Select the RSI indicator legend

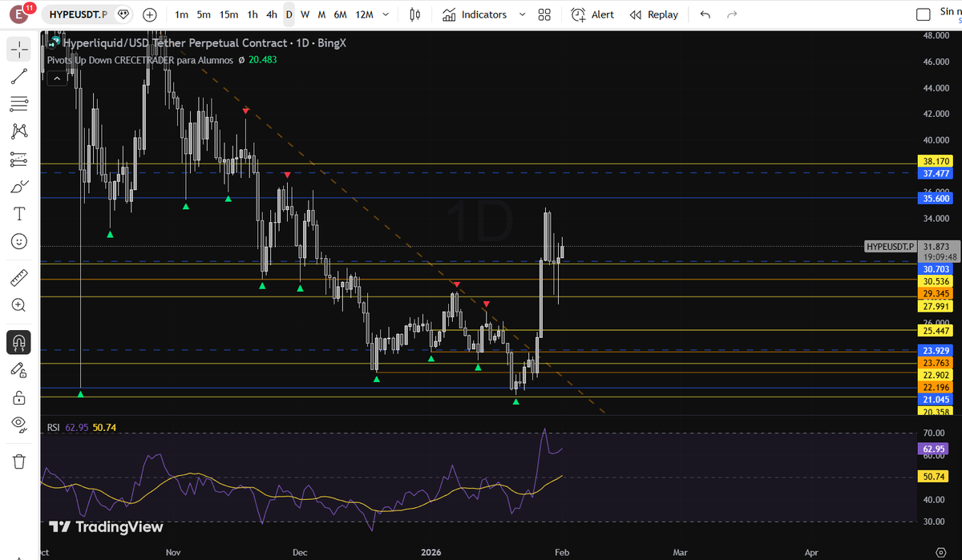tap(54, 428)
